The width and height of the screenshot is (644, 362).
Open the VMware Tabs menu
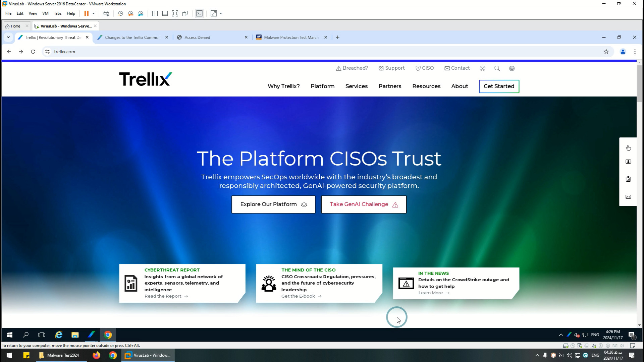pos(58,13)
